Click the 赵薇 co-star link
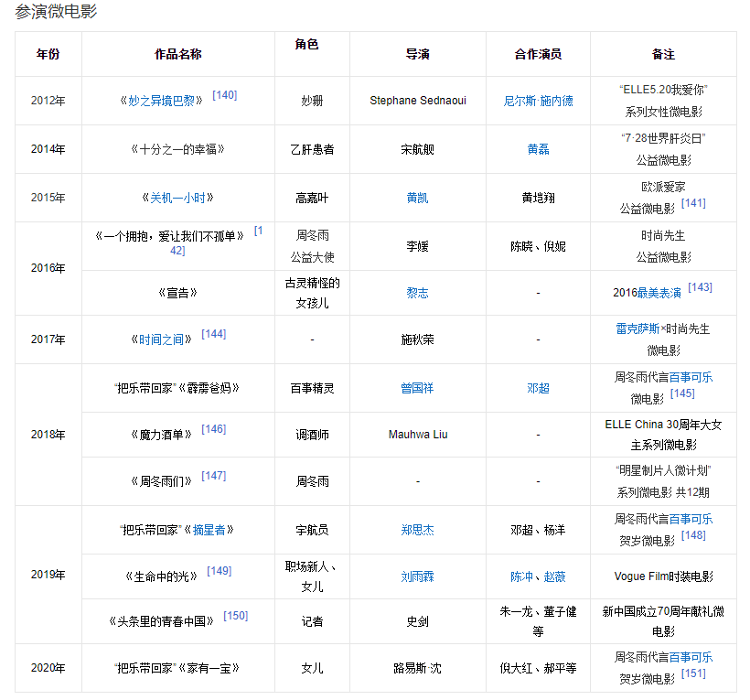 (x=554, y=576)
